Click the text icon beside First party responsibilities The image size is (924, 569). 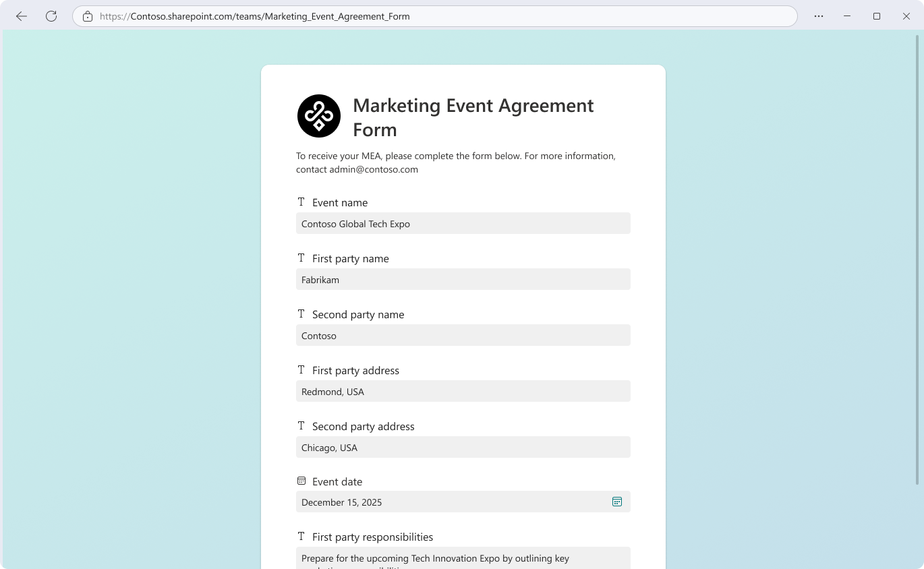pyautogui.click(x=301, y=537)
